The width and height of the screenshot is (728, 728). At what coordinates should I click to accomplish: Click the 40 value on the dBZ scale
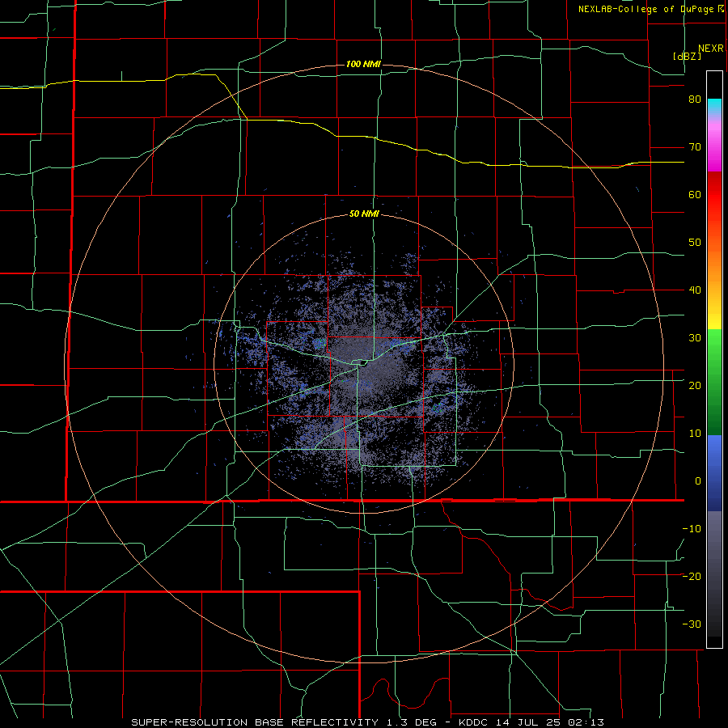coord(695,290)
